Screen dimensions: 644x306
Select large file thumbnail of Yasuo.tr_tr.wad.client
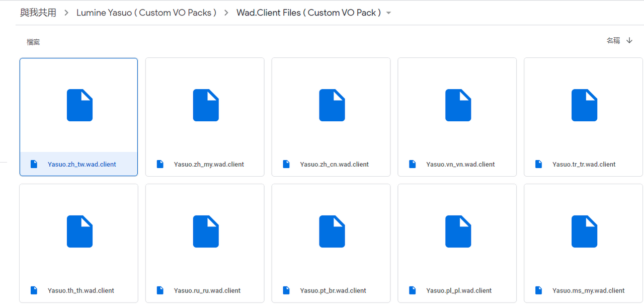tap(584, 105)
